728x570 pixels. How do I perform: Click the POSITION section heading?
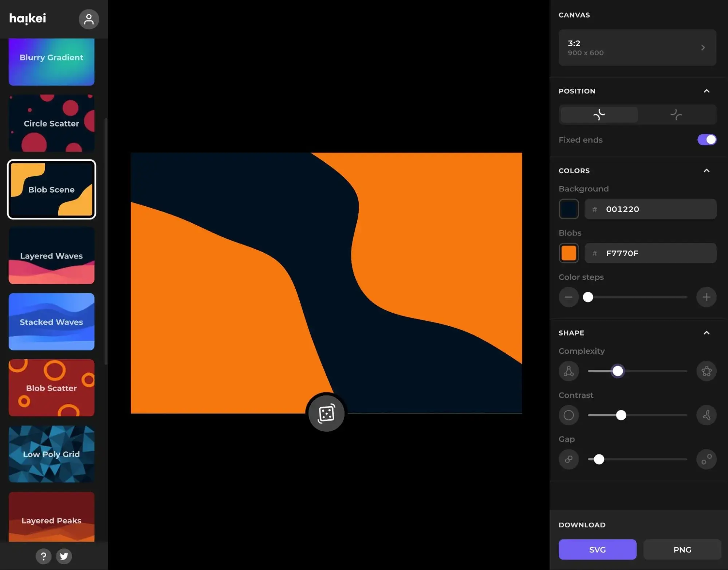click(577, 91)
